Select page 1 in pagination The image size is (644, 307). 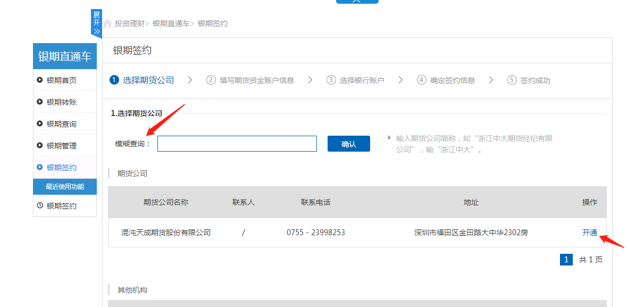(x=566, y=260)
